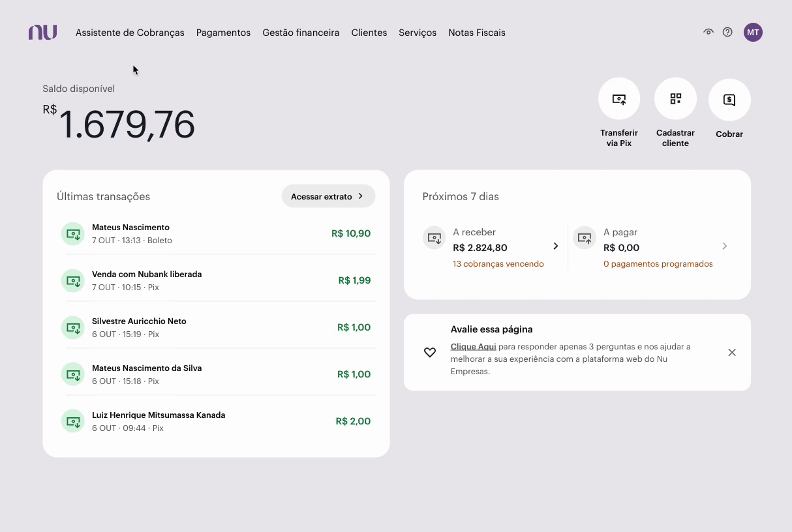Click the Transferir via Pix icon
Viewport: 792px width, 532px height.
pos(619,99)
